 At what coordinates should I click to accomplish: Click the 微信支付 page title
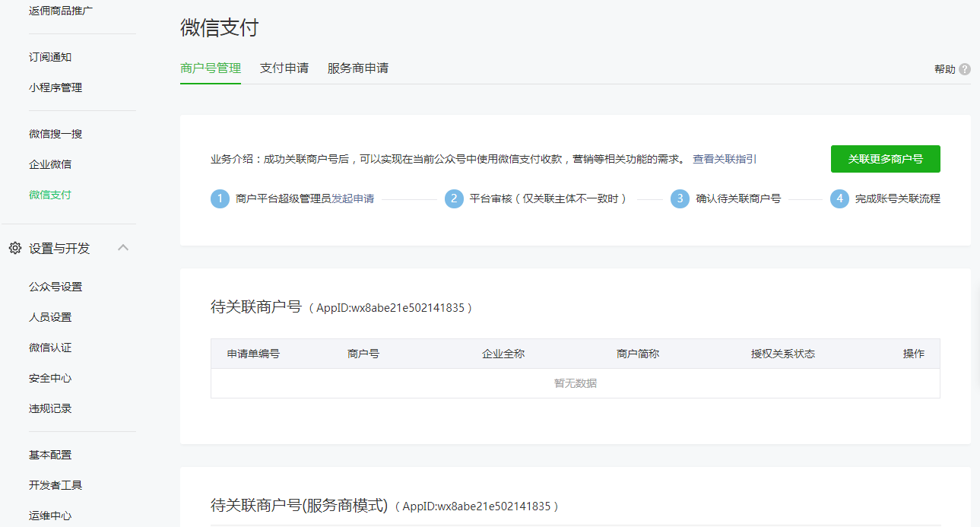pos(220,27)
